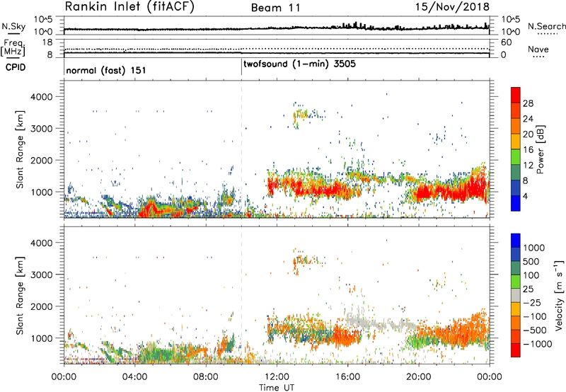Click the '16:00' time axis tick label
Viewport: 566px width, 392px height.
pos(347,377)
